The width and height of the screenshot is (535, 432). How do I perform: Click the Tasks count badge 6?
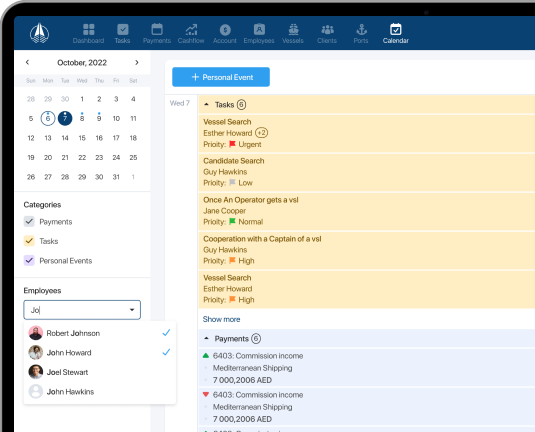[x=241, y=104]
